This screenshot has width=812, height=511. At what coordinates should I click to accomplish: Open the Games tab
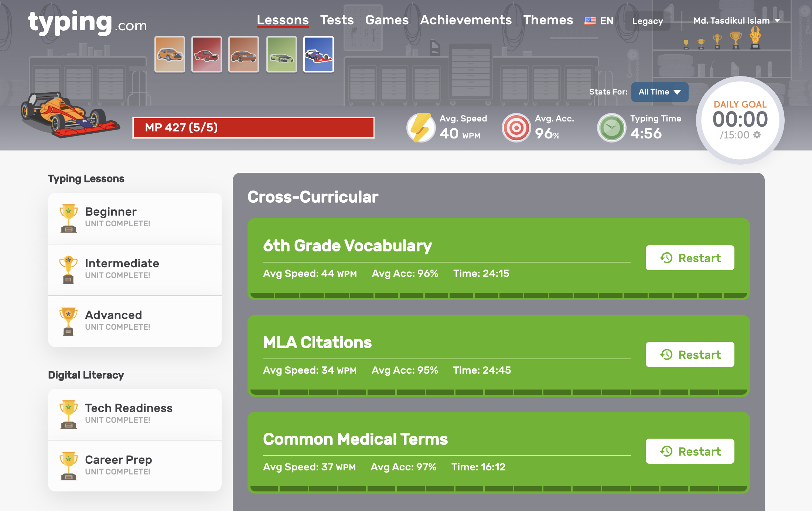point(387,20)
